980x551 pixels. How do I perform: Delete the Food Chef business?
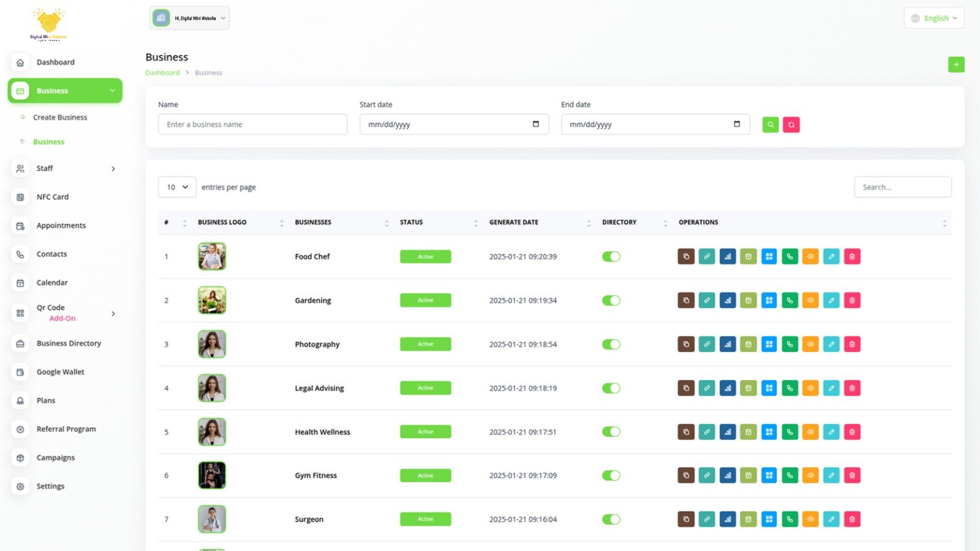coord(852,256)
